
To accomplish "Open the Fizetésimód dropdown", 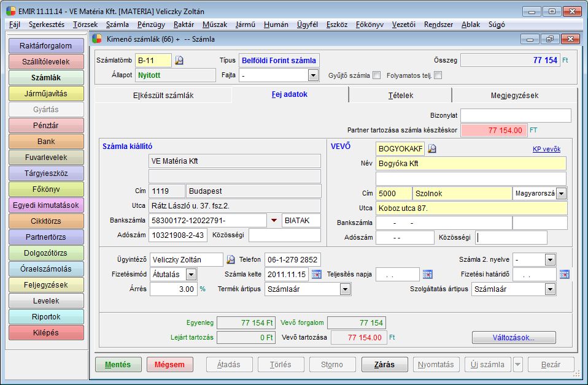I will pos(191,274).
